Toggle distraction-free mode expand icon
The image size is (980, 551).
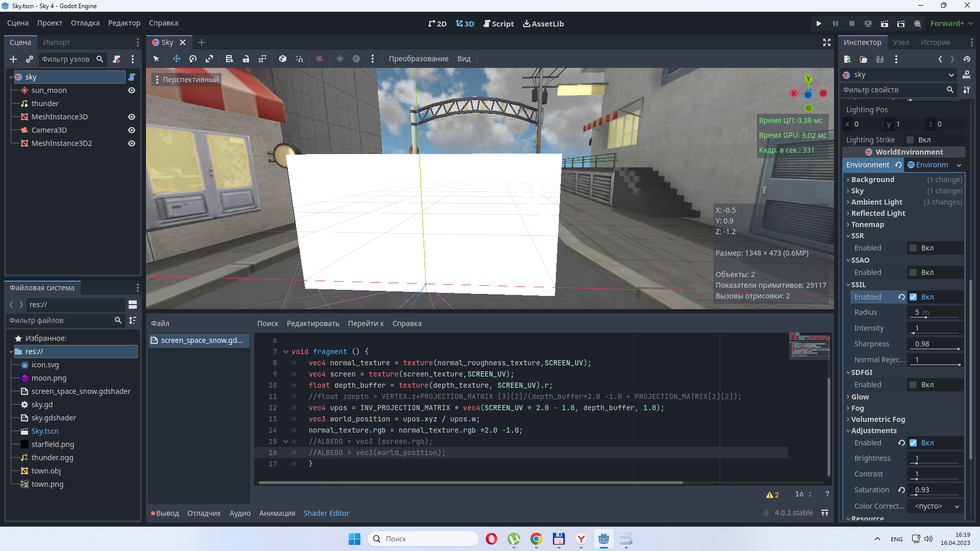click(827, 42)
